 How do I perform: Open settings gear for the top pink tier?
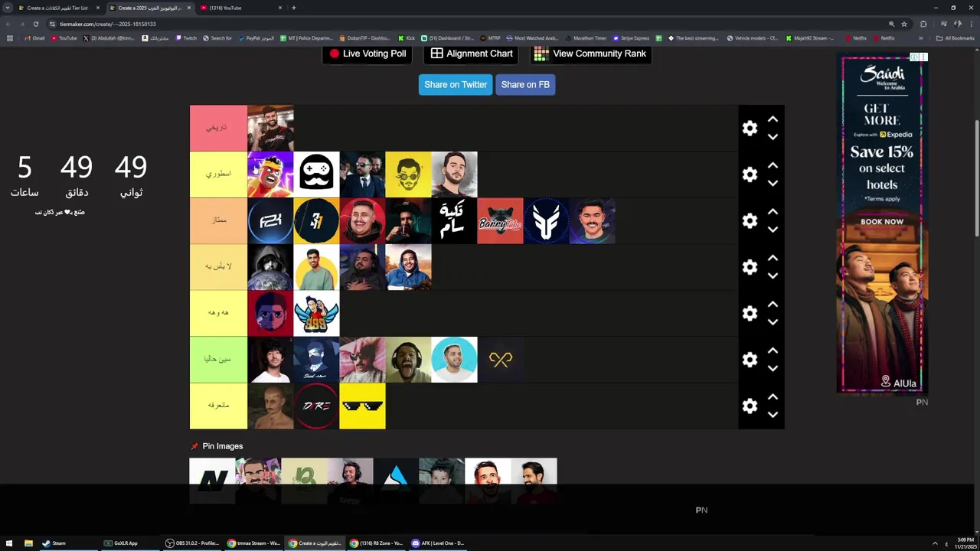[750, 129]
